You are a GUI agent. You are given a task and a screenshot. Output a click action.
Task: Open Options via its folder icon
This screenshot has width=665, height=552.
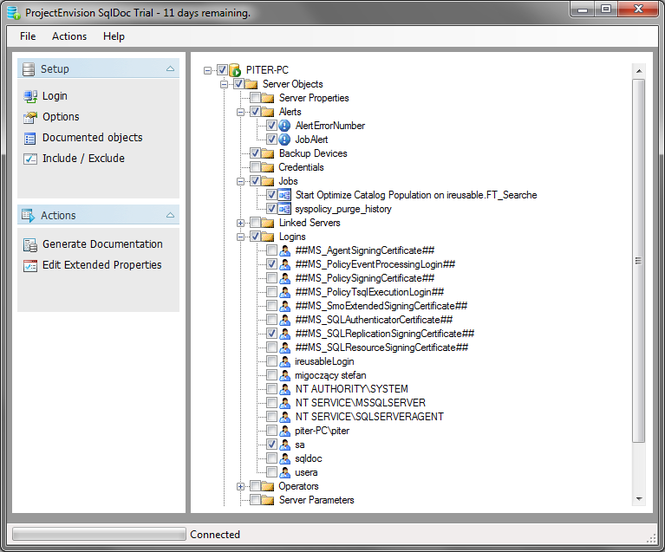pyautogui.click(x=30, y=117)
